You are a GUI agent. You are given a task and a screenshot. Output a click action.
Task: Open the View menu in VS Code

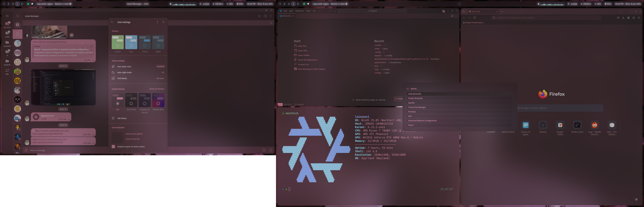tap(308, 11)
